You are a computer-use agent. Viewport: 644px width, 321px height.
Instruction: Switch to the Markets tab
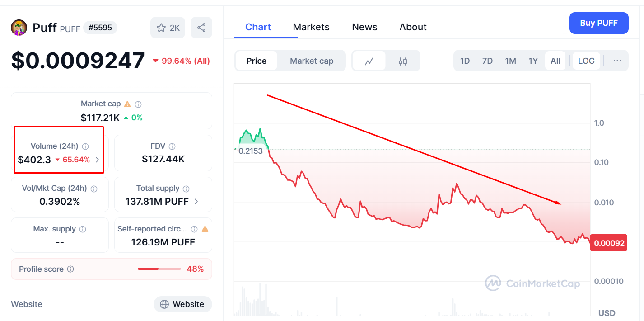tap(311, 27)
